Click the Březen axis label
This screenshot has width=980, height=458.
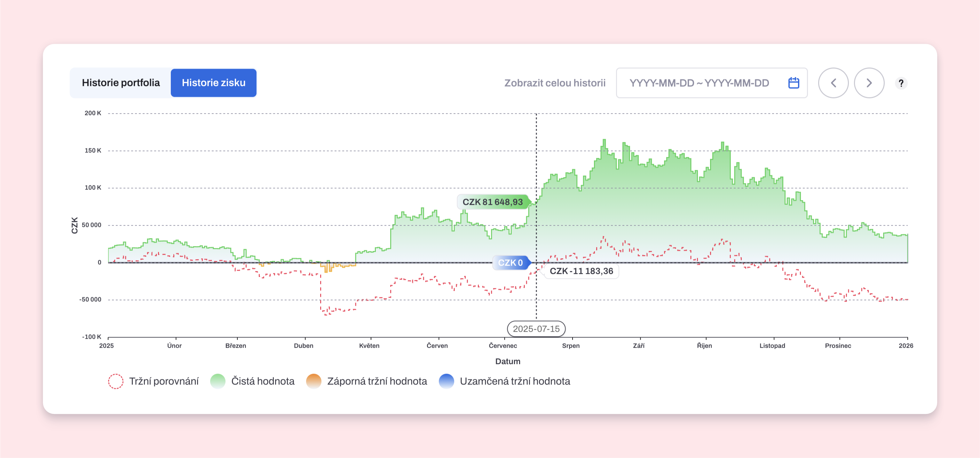(235, 346)
